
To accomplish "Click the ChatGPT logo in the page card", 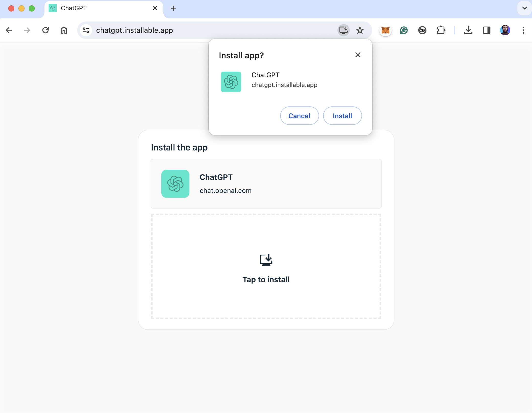I will pos(175,184).
